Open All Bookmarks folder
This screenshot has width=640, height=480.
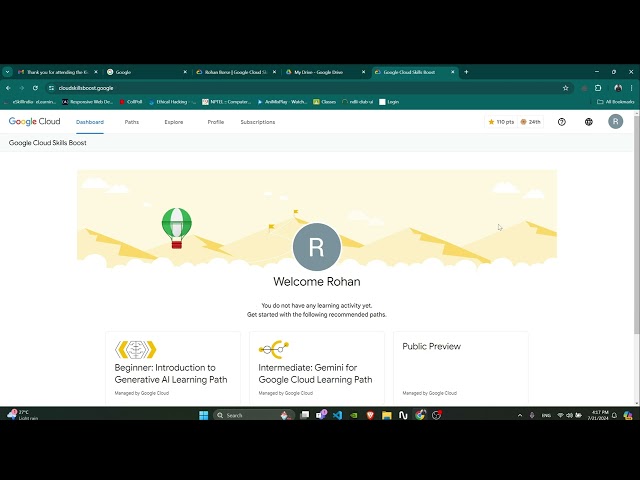(616, 102)
